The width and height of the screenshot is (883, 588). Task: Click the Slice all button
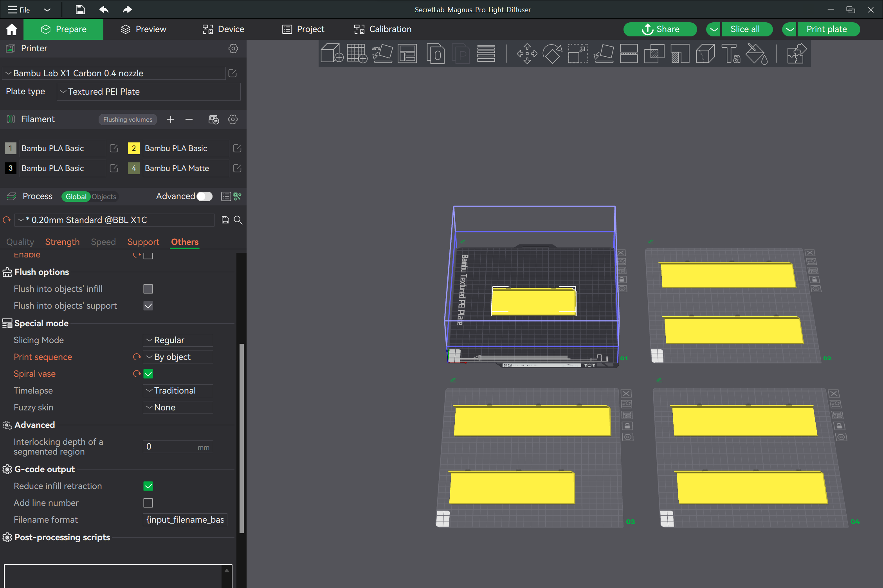745,29
